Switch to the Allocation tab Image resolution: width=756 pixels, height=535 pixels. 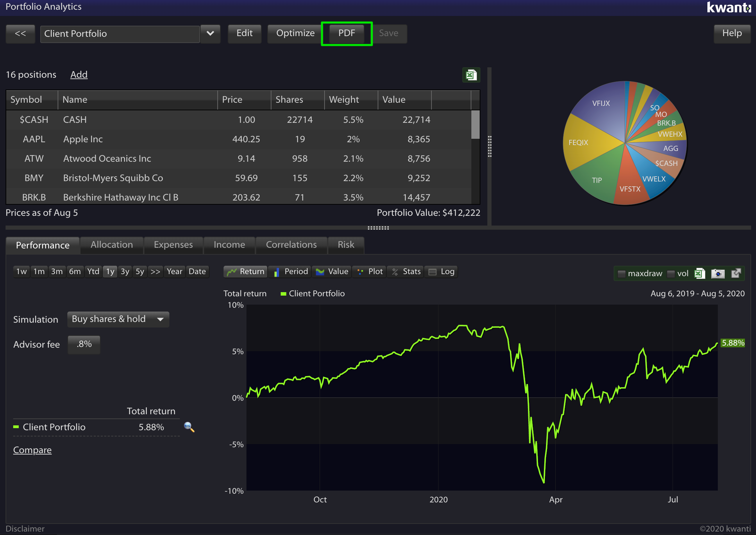point(111,245)
